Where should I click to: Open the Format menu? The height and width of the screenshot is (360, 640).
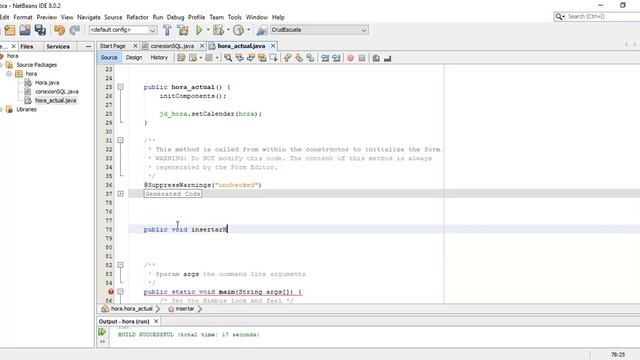[x=23, y=17]
